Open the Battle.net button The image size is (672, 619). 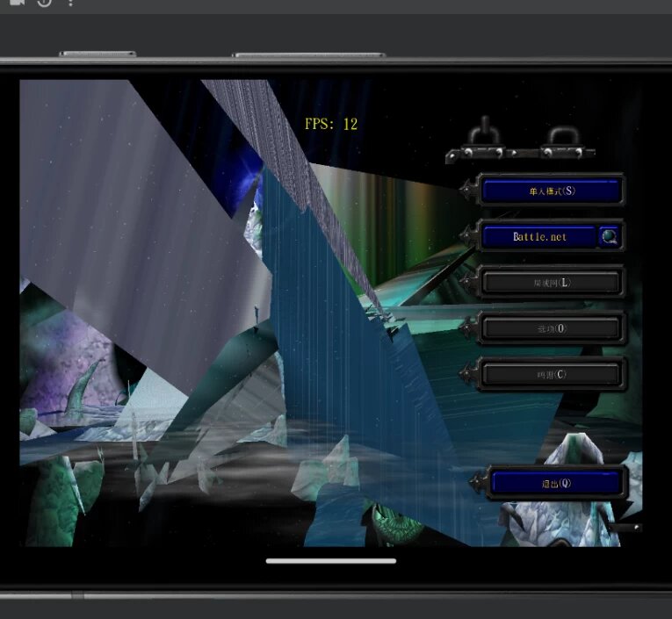(x=539, y=236)
